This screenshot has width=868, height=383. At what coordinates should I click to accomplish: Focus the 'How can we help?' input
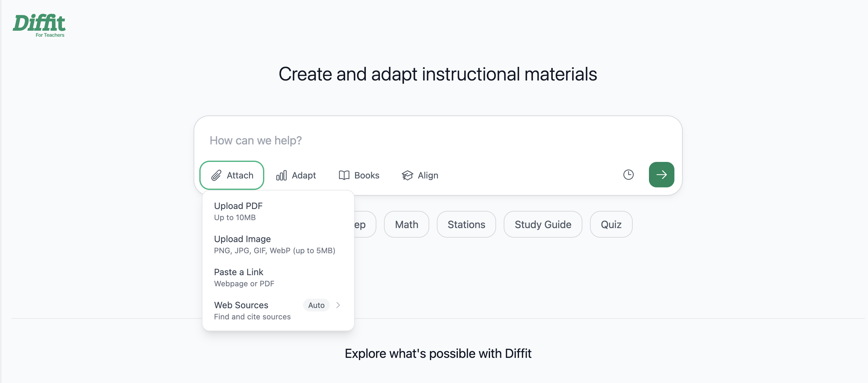438,140
